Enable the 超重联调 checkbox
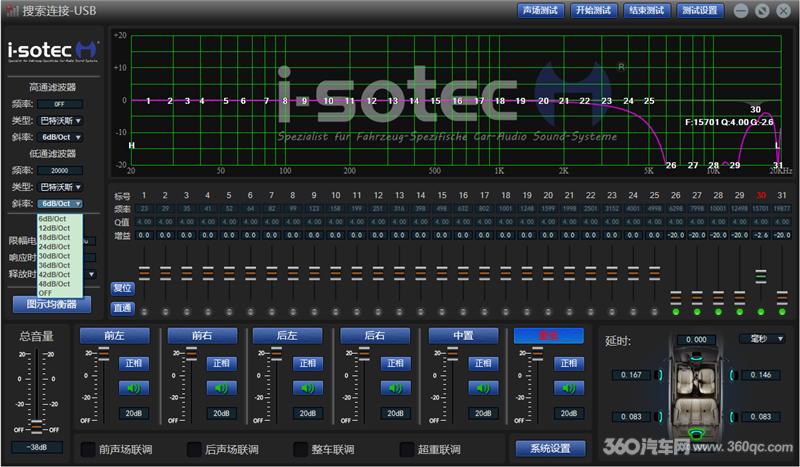Screen dimensions: 800x467 (x=407, y=449)
